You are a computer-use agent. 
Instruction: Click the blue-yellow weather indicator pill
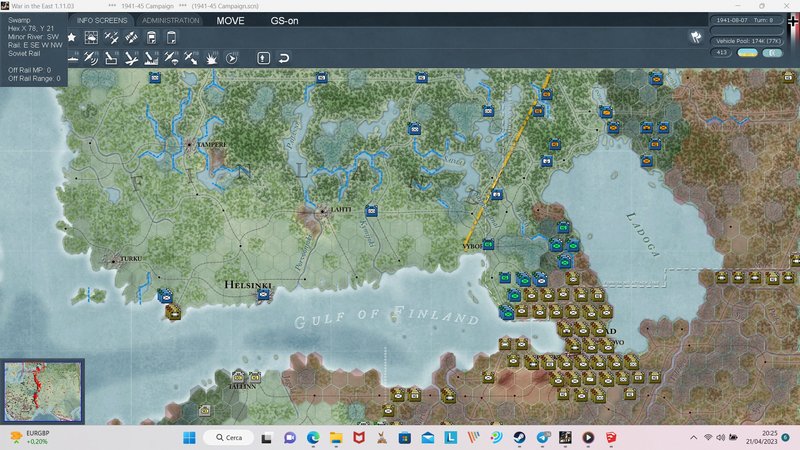747,53
